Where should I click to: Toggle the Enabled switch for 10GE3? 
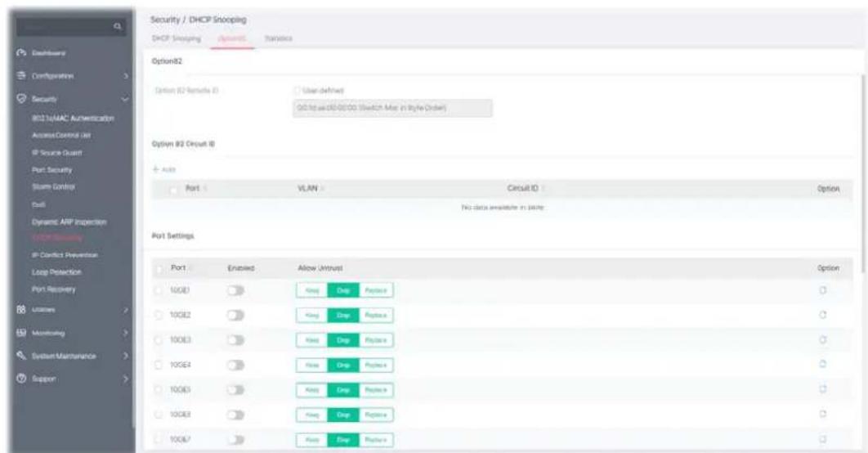[x=235, y=340]
